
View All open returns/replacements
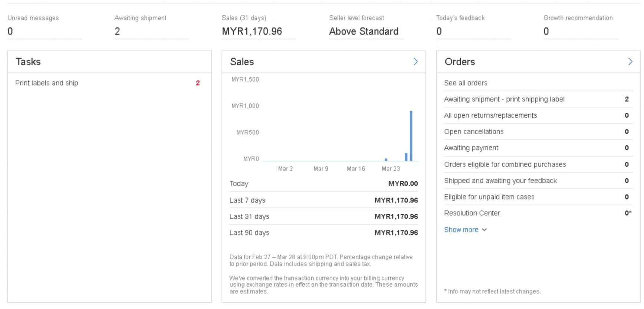point(490,115)
